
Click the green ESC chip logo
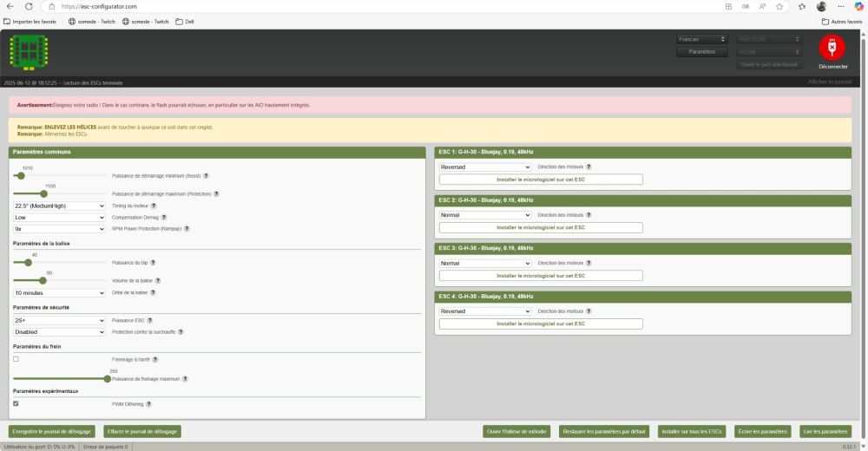tap(29, 52)
